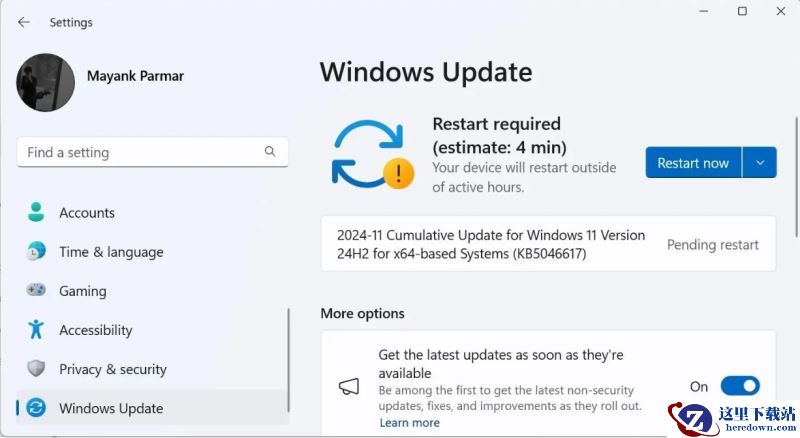Image resolution: width=800 pixels, height=438 pixels.
Task: Click the update status icon with warning badge
Action: [373, 154]
